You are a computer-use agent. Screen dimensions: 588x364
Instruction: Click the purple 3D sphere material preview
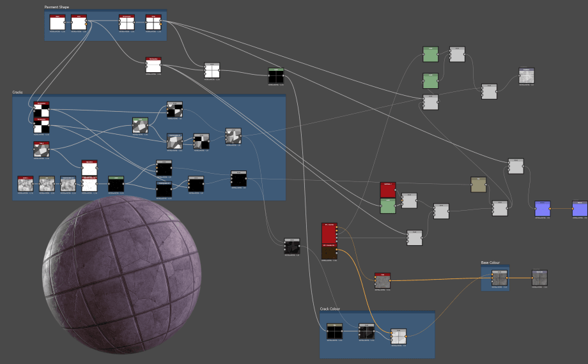pos(122,275)
